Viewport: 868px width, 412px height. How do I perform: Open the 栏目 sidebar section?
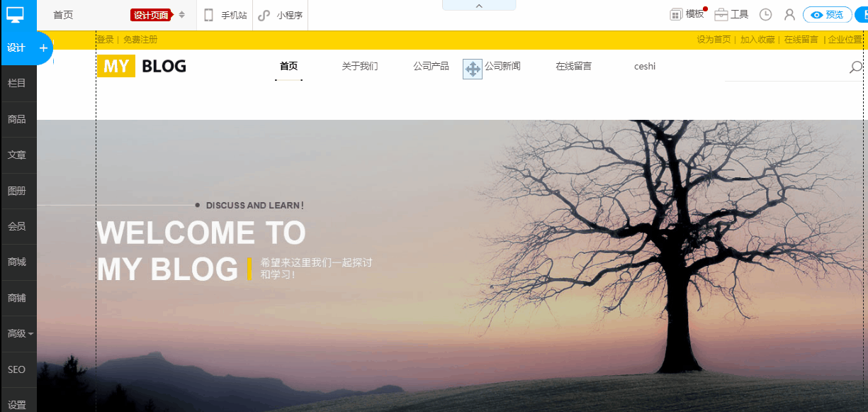[x=17, y=83]
